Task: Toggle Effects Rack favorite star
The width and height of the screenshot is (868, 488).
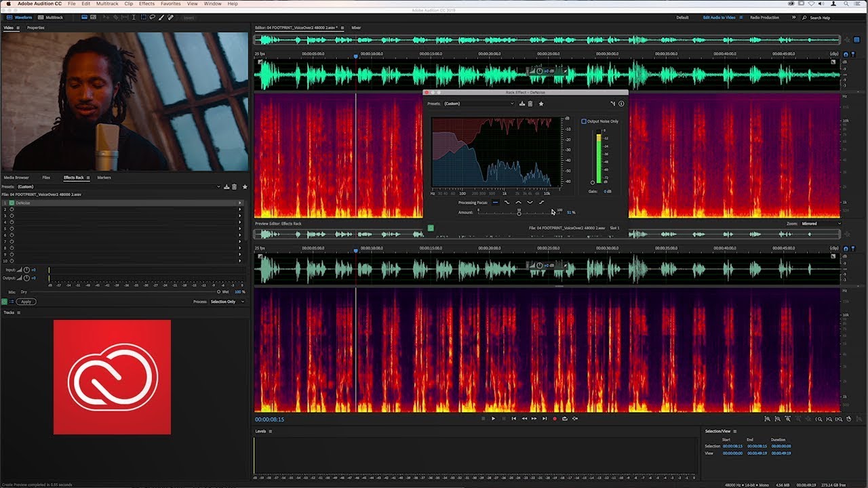Action: tap(245, 186)
